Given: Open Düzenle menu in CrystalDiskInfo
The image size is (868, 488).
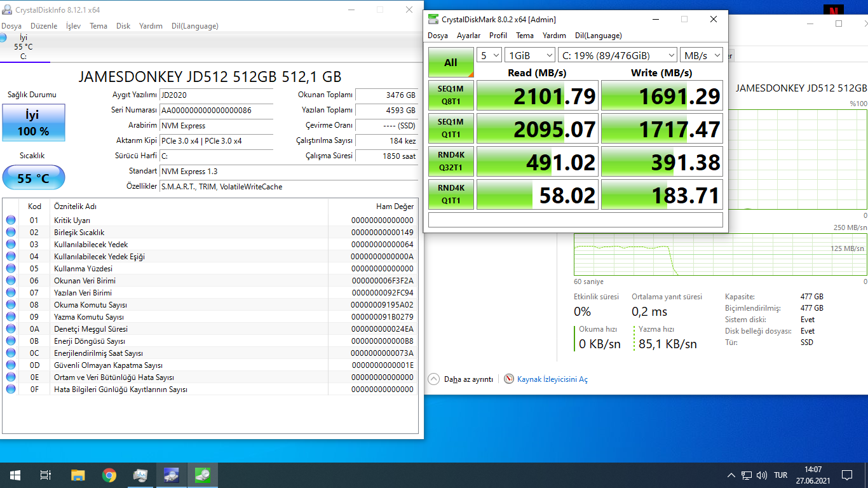Looking at the screenshot, I should pos(44,26).
